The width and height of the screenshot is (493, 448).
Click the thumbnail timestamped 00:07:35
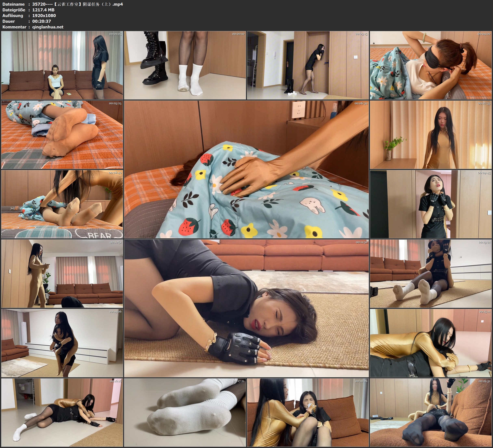[431, 134]
